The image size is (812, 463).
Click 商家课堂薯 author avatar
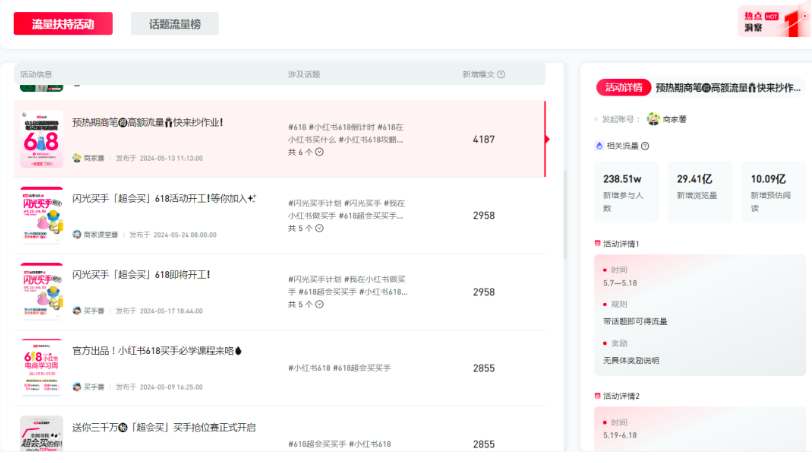pyautogui.click(x=77, y=235)
